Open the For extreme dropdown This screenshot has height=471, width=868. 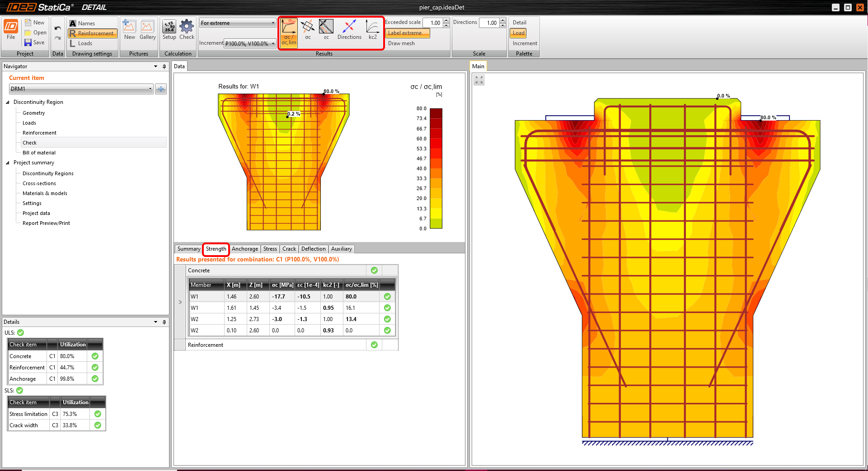pos(238,23)
